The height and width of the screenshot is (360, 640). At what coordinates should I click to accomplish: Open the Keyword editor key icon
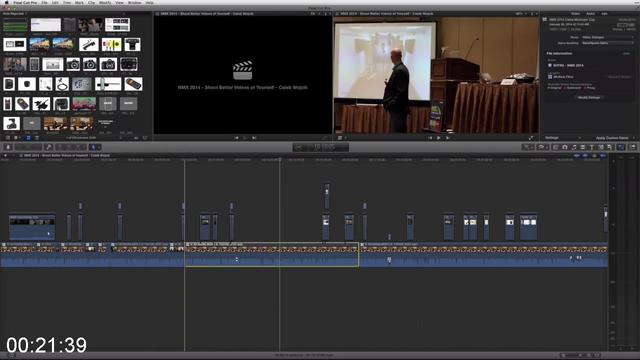pos(48,147)
